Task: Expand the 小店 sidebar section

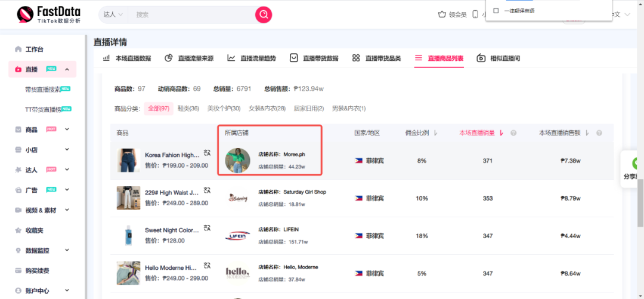Action: [67, 150]
